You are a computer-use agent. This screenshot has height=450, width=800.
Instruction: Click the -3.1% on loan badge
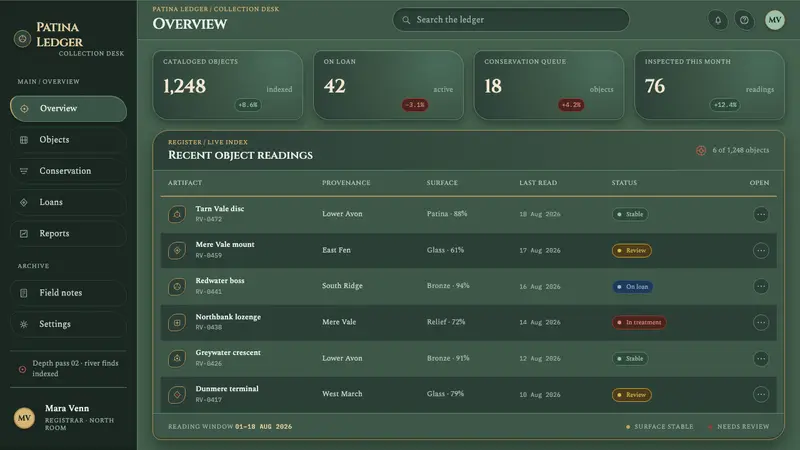[x=415, y=105]
